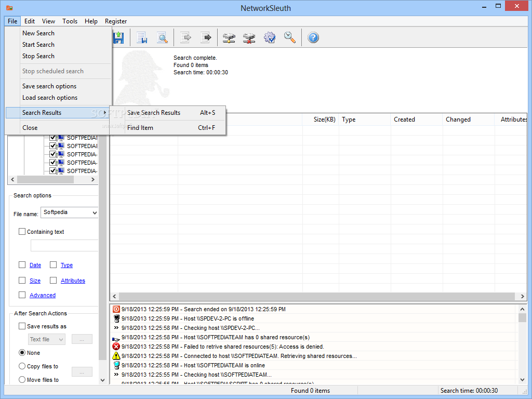Tick the Date filter checkbox
This screenshot has width=532, height=399.
(x=22, y=264)
